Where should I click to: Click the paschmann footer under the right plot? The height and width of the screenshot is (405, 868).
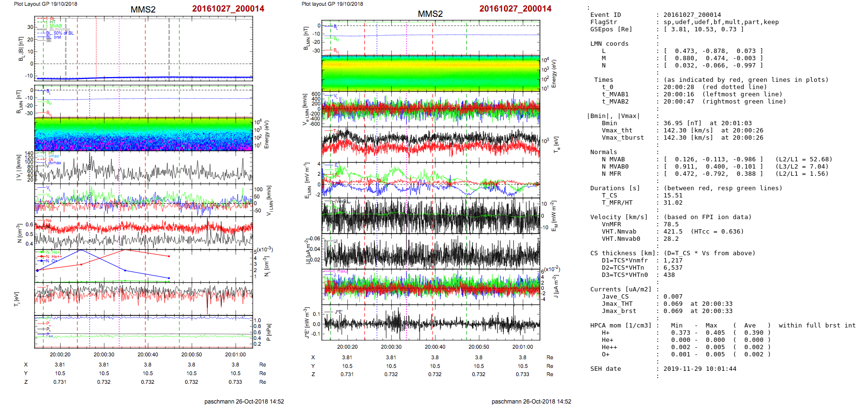(531, 401)
